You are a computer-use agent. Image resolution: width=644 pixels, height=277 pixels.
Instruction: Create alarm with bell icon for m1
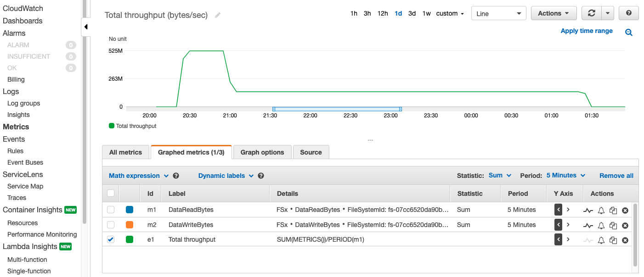pos(601,211)
